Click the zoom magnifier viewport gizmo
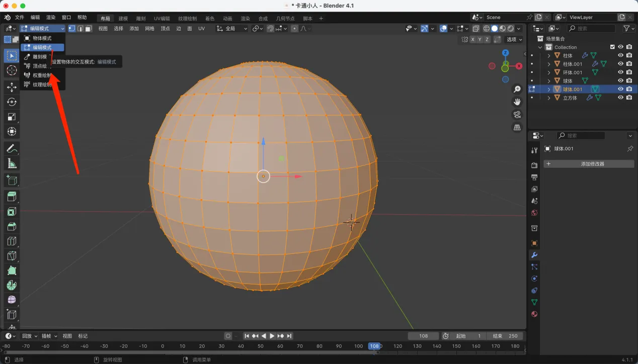638x364 pixels. (517, 89)
